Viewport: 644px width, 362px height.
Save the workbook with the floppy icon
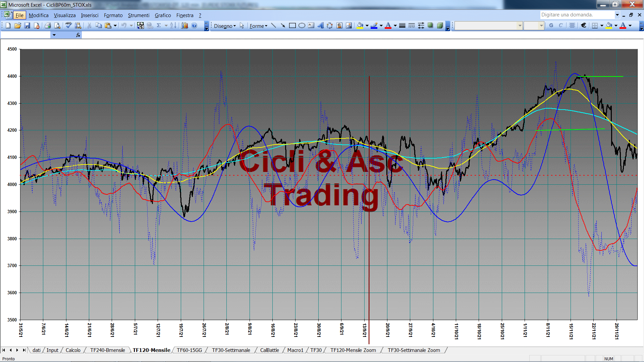pos(27,25)
